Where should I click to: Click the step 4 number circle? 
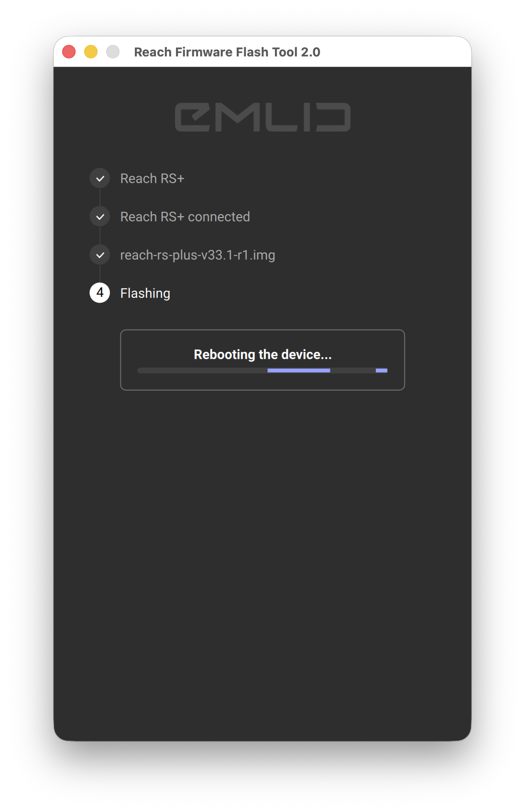[100, 293]
